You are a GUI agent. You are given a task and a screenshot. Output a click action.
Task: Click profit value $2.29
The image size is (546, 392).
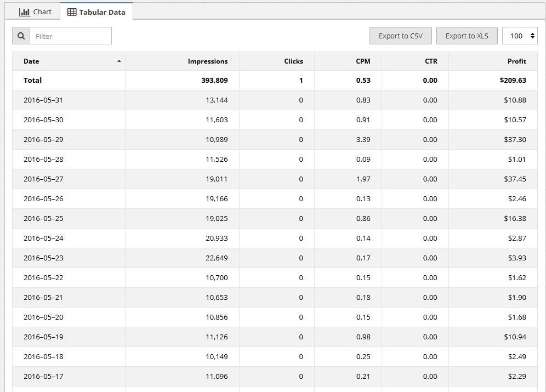pyautogui.click(x=517, y=376)
